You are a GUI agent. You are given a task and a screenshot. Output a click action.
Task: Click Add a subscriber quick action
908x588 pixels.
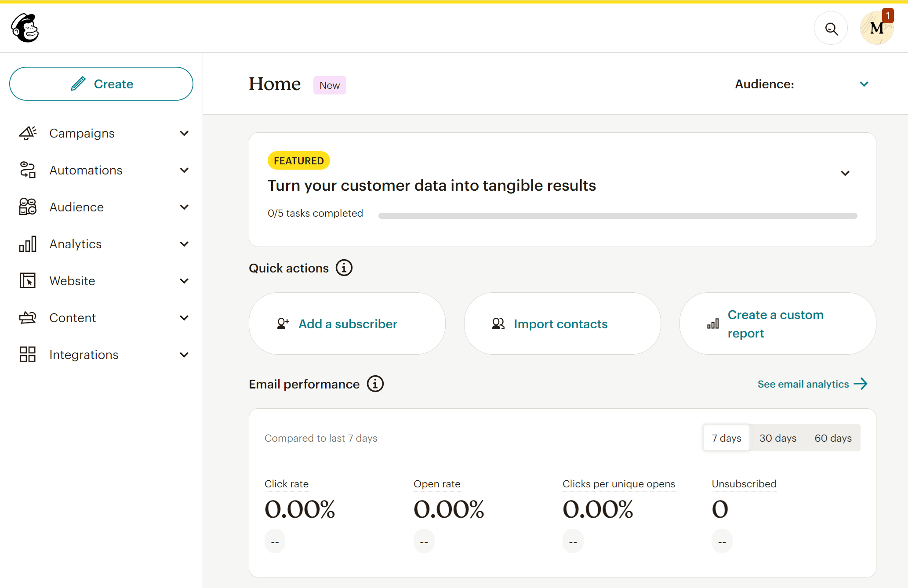(348, 324)
